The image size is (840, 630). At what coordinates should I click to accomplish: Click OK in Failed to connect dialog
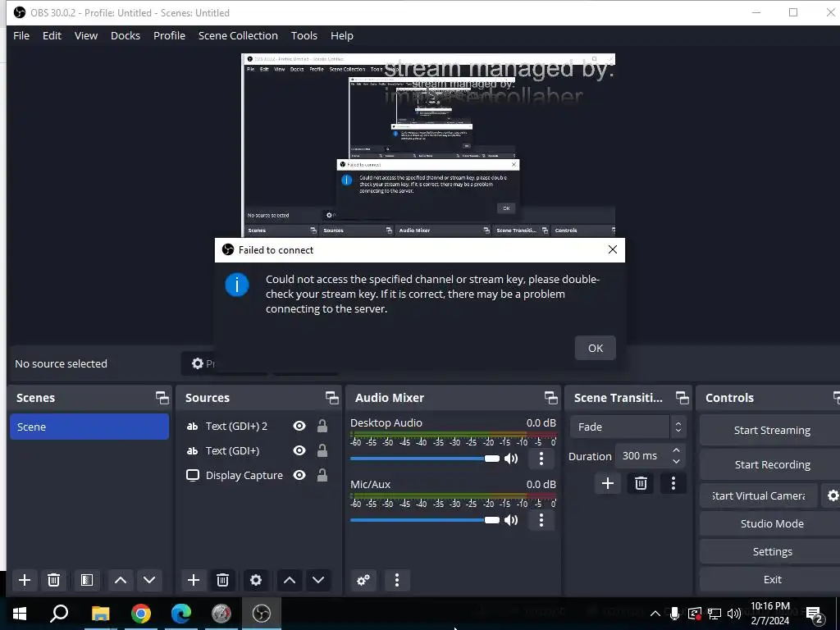coord(596,348)
